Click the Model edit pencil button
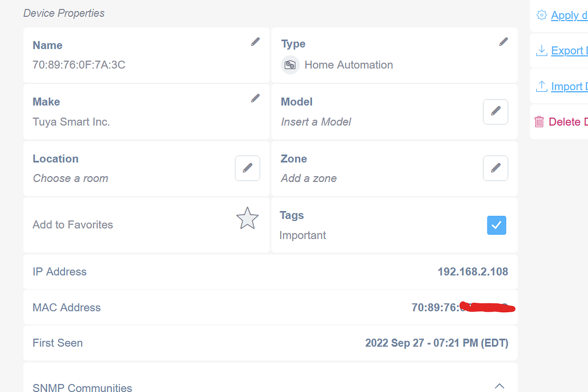This screenshot has height=392, width=588. pos(496,111)
